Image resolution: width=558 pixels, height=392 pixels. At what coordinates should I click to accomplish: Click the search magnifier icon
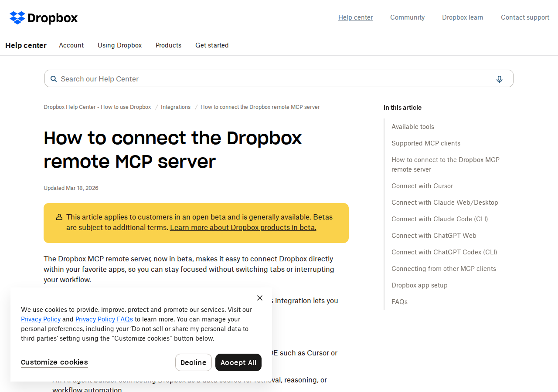(54, 79)
